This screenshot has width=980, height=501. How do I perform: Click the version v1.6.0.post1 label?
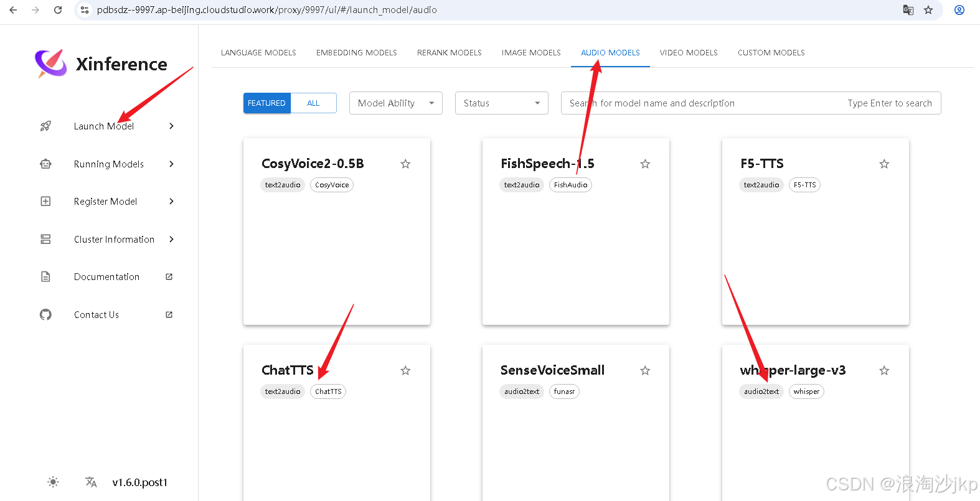click(x=140, y=482)
